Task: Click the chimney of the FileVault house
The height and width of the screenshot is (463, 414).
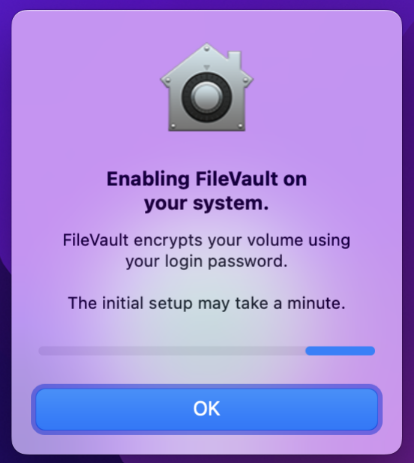Action: 234,59
